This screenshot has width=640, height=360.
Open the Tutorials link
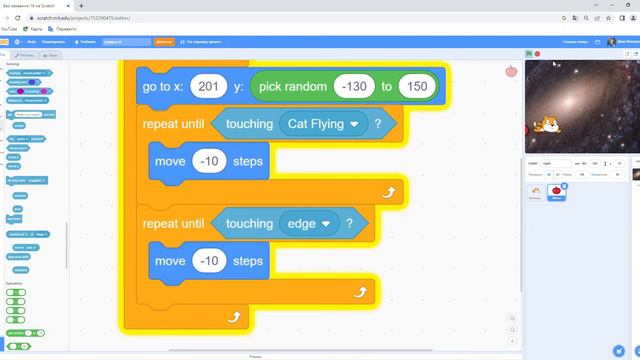[x=85, y=42]
